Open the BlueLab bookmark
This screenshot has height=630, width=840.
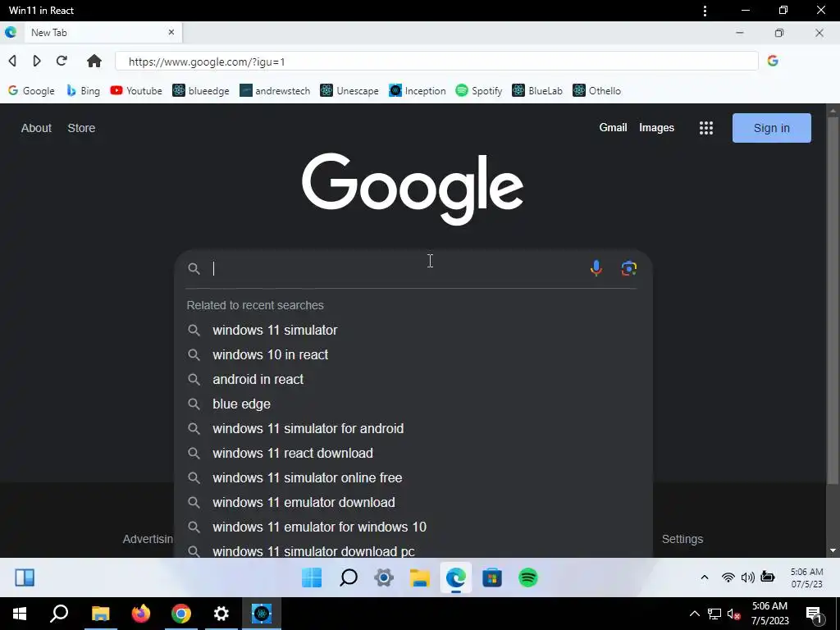click(537, 90)
